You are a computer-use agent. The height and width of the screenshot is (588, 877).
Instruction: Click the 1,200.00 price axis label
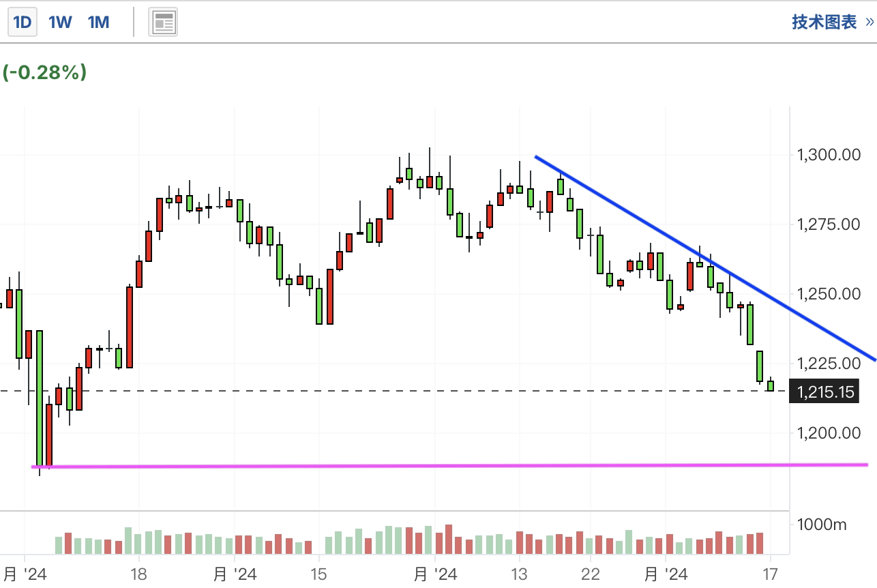pos(829,432)
